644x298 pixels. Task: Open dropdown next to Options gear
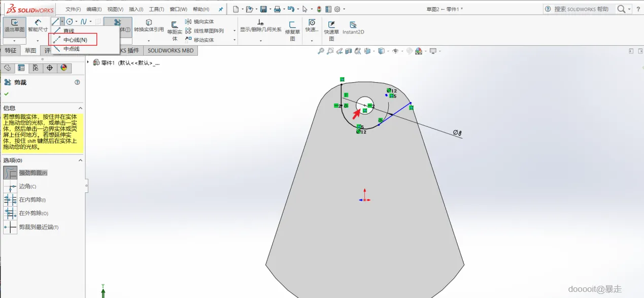tap(344, 9)
